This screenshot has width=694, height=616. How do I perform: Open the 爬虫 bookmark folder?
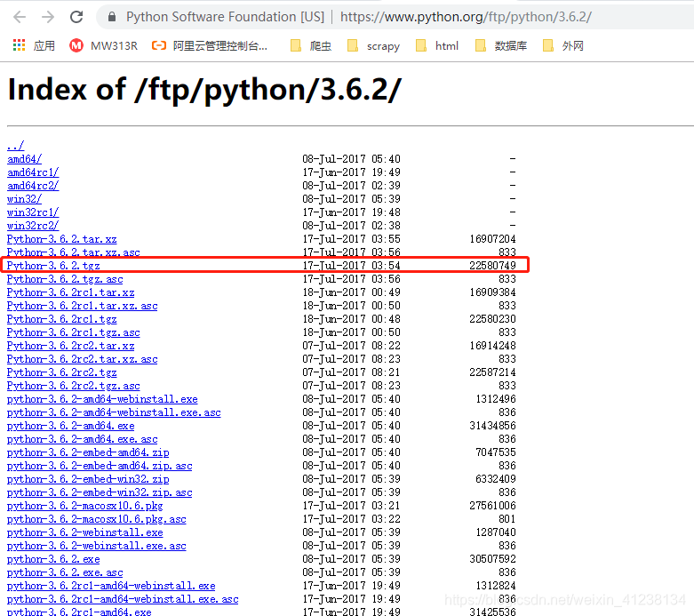coord(311,45)
